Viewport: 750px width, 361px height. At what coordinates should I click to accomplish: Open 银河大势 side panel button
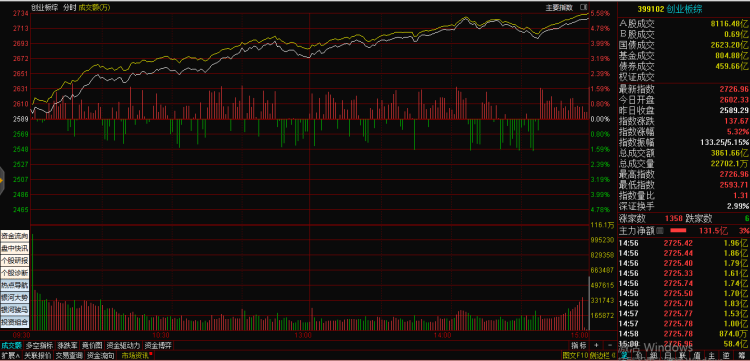point(15,297)
